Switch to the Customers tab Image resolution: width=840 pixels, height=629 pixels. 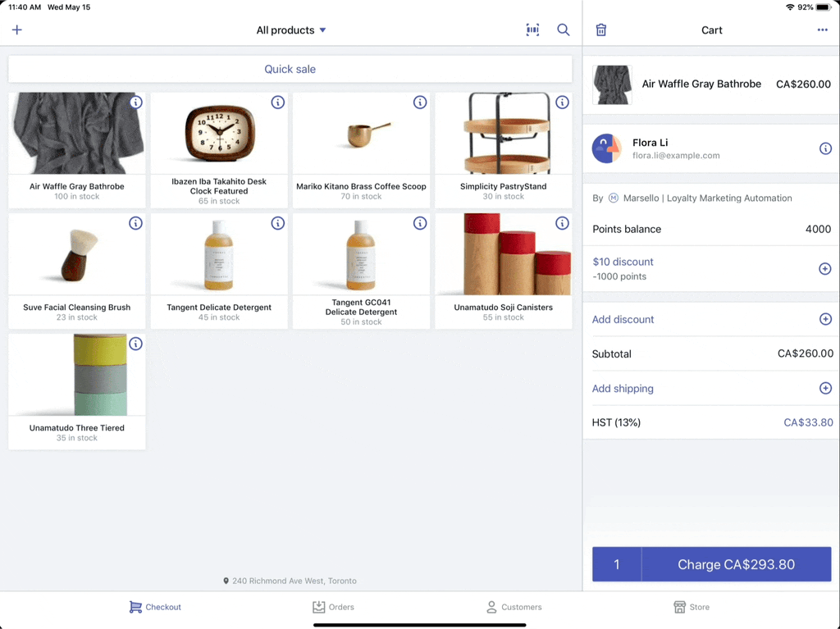point(514,607)
